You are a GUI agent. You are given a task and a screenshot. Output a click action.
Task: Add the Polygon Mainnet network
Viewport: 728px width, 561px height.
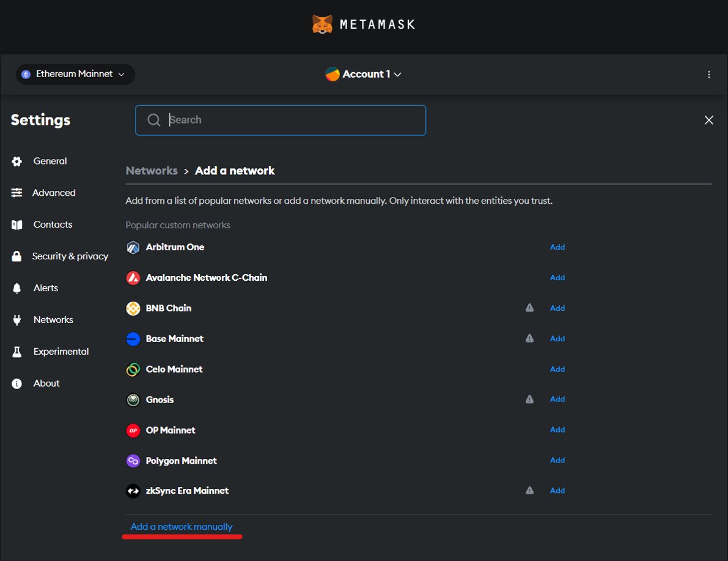coord(557,460)
